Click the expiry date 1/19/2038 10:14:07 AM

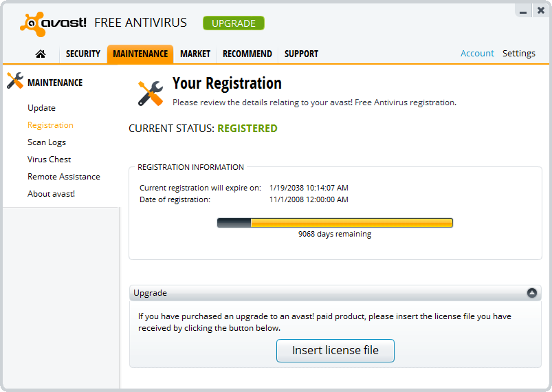point(309,188)
